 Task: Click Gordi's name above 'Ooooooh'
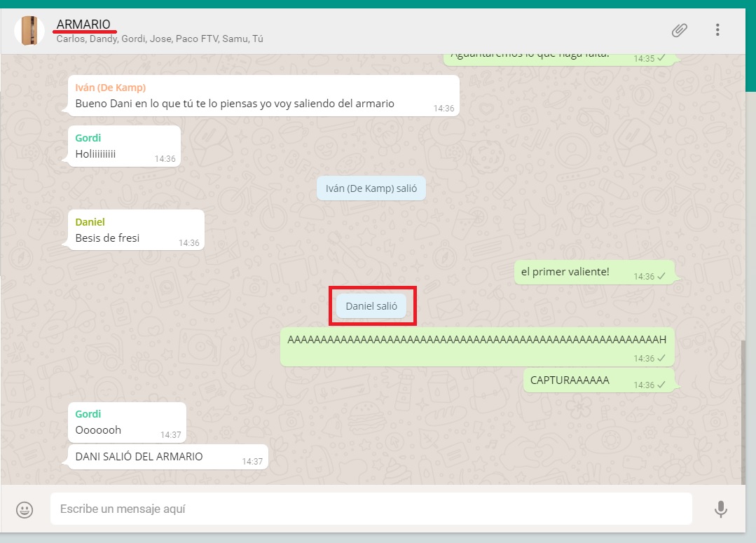click(88, 414)
